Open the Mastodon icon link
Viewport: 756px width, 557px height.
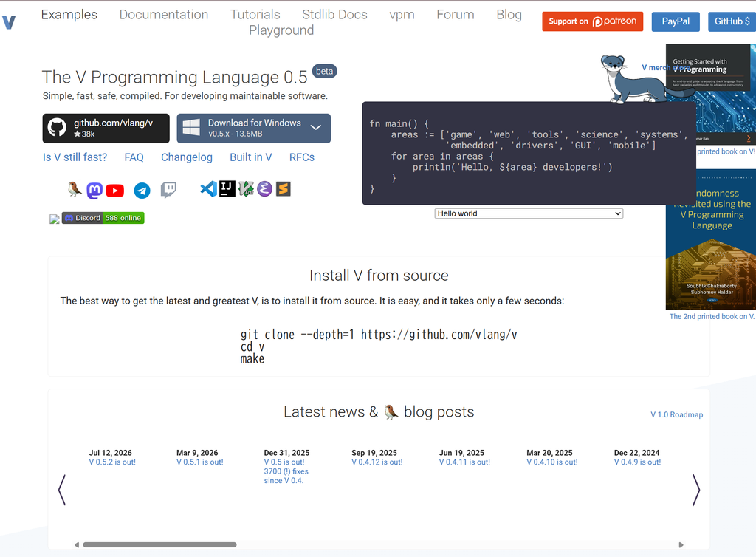94,190
